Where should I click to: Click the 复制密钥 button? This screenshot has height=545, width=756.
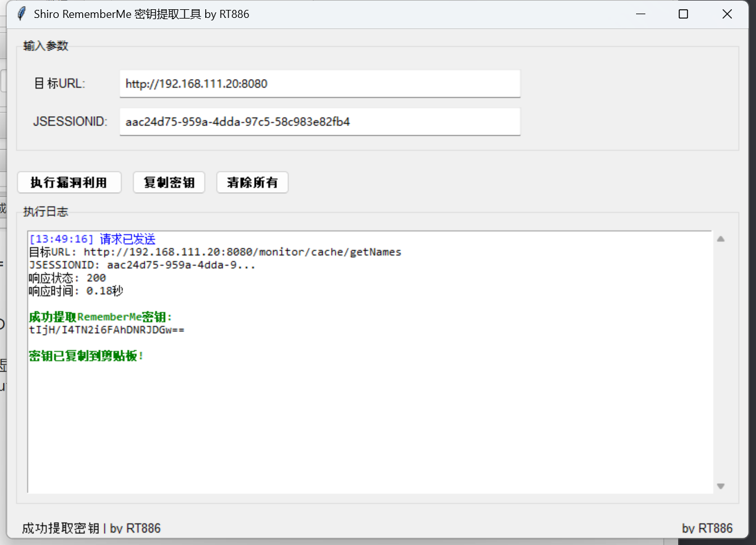[169, 183]
